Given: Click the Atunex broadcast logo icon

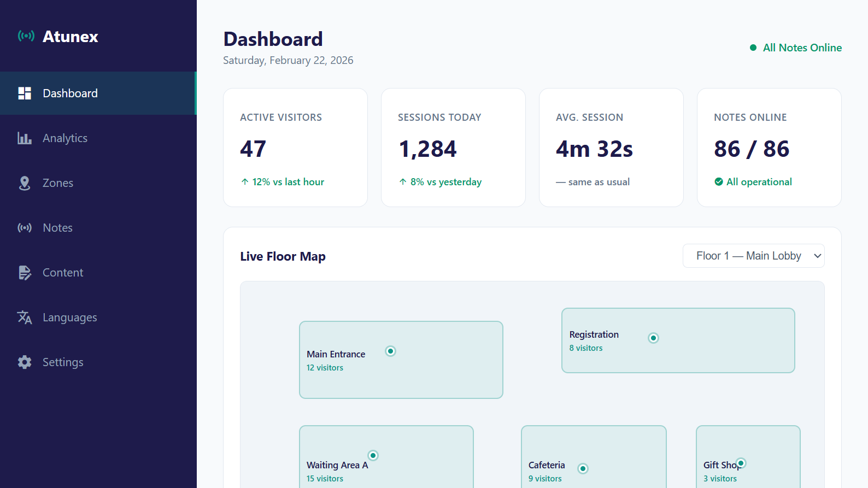Looking at the screenshot, I should click(x=26, y=36).
